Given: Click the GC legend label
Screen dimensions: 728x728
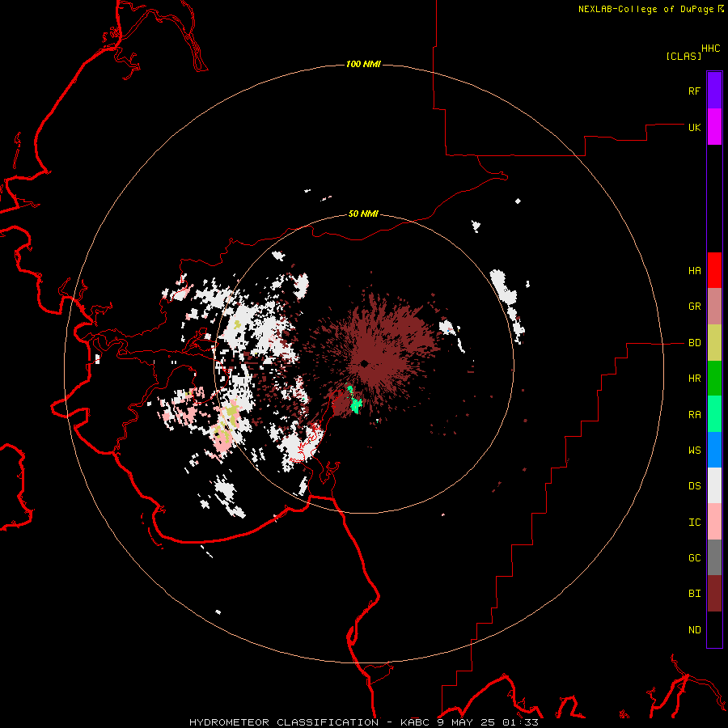Looking at the screenshot, I should pyautogui.click(x=694, y=558).
